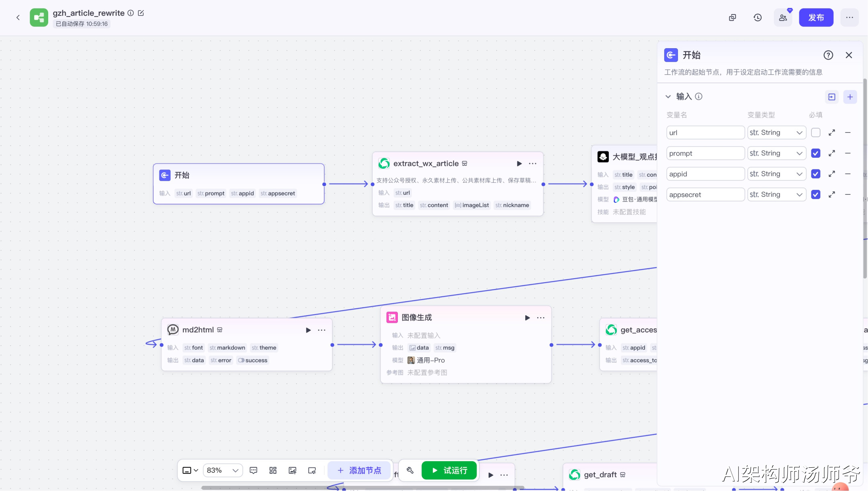This screenshot has width=868, height=491.
Task: Open the md2html node three-dot menu
Action: coord(322,330)
